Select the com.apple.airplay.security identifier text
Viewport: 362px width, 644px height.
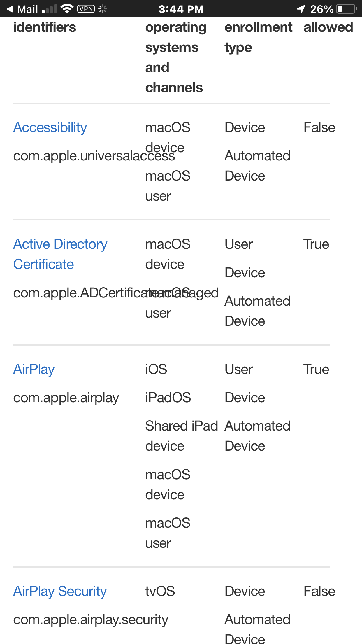pos(91,620)
